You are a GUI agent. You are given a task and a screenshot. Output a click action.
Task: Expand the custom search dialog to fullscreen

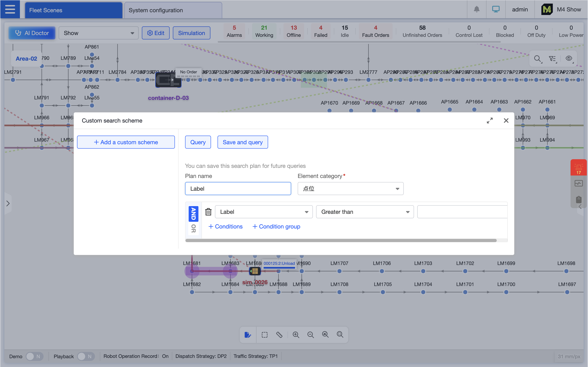coord(490,121)
